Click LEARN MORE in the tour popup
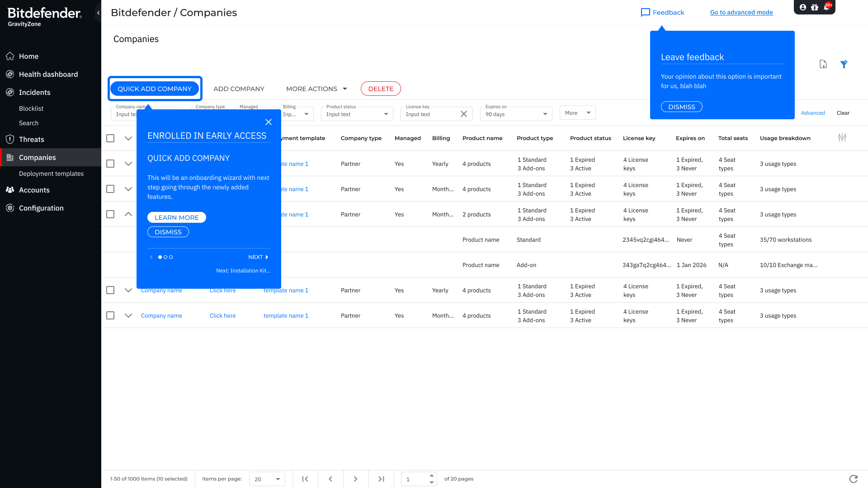The height and width of the screenshot is (488, 868). click(x=177, y=217)
